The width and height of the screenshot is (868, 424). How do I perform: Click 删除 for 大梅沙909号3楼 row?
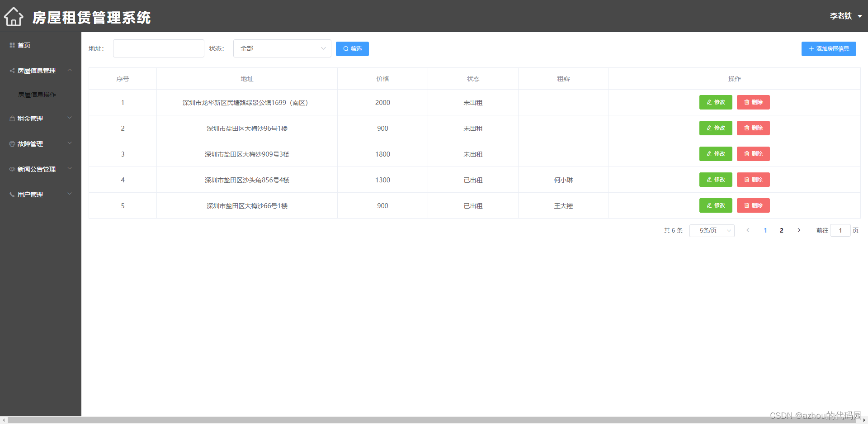[753, 154]
